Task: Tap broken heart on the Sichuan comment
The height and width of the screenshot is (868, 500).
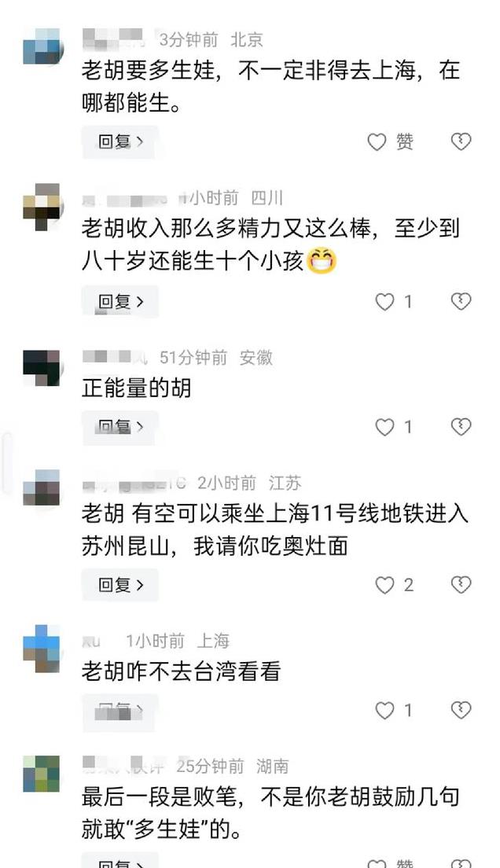Action: [x=461, y=301]
